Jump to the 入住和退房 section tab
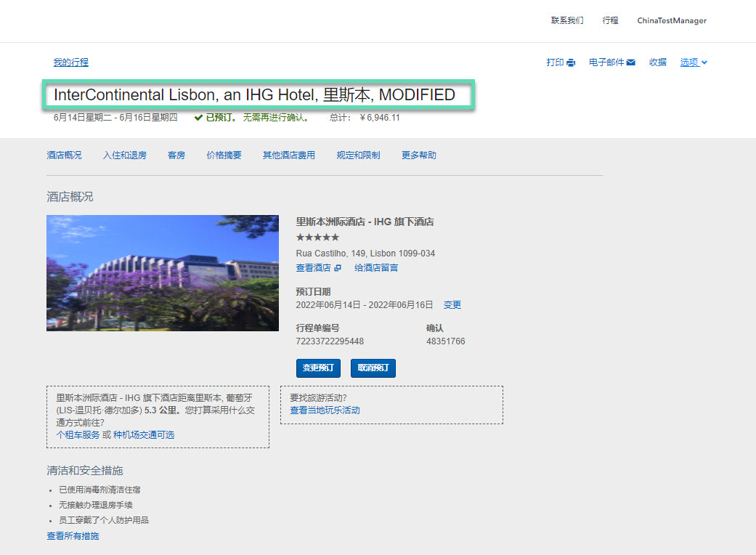This screenshot has width=756, height=555. pos(125,155)
